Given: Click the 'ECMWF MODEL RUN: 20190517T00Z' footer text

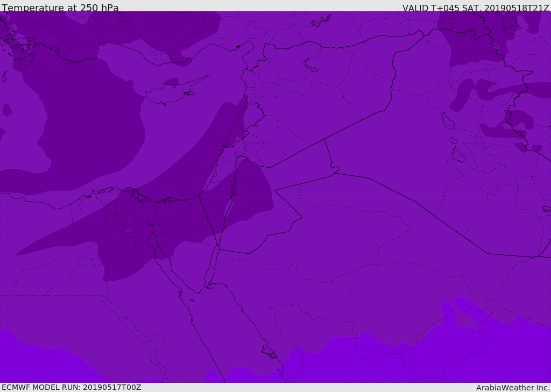Looking at the screenshot, I should pos(72,387).
